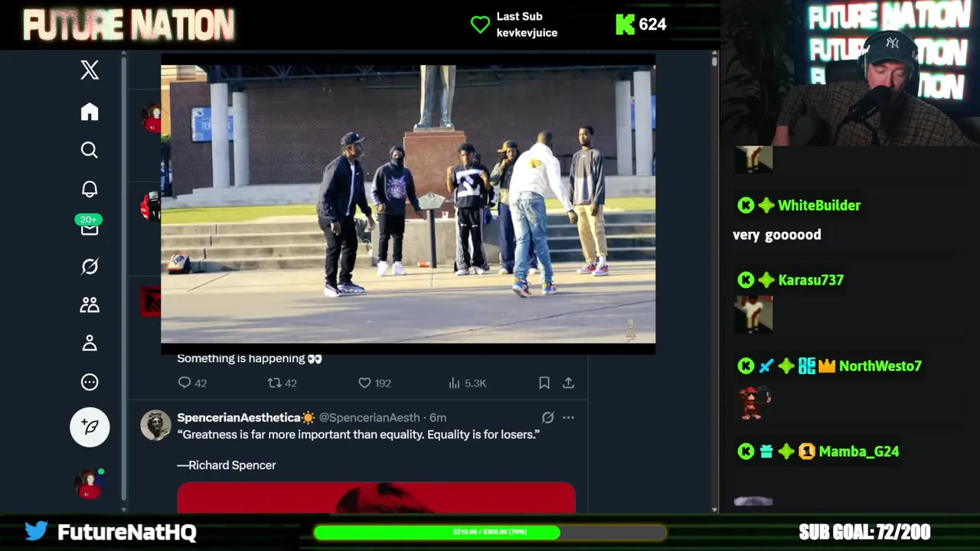Open the red image in Spencer post
Screen dimensions: 980x551
376,497
